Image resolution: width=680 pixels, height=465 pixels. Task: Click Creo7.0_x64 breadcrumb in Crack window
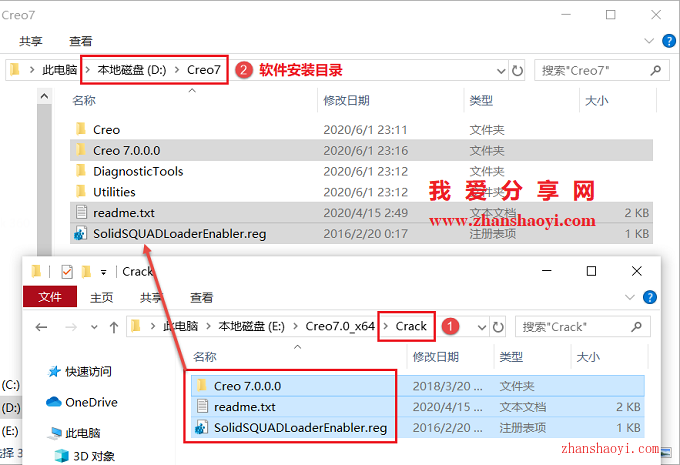click(x=340, y=326)
